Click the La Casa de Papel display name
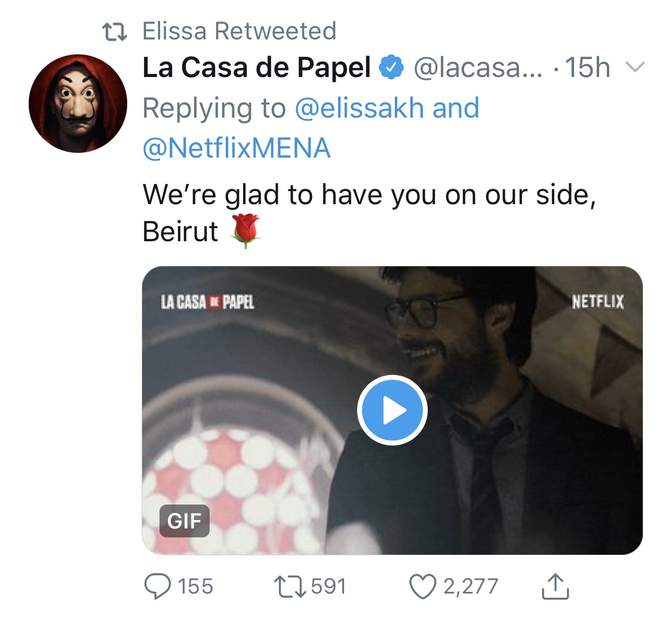This screenshot has width=672, height=618. click(257, 69)
